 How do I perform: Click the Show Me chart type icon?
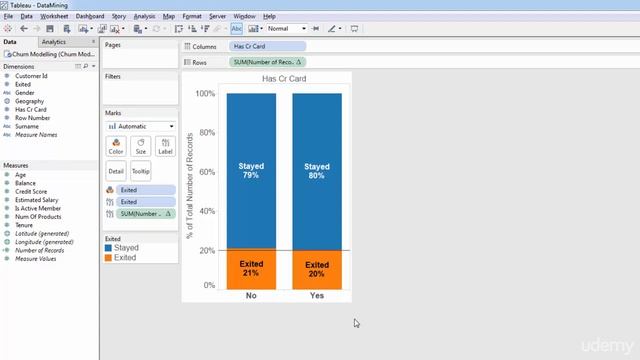(253, 29)
